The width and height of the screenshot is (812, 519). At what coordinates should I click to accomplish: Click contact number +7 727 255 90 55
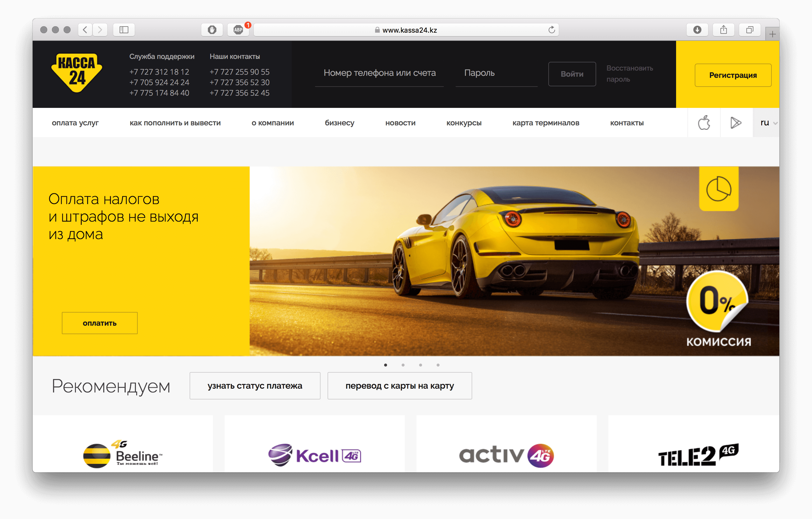click(x=239, y=72)
